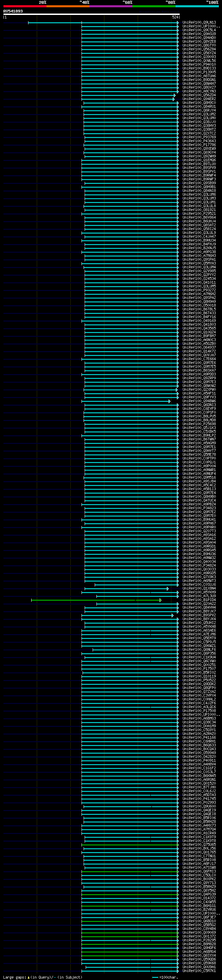Screen dimensions: 222x980
Task: Open hit UniRef100_P94010
Action: pyautogui.click(x=199, y=64)
